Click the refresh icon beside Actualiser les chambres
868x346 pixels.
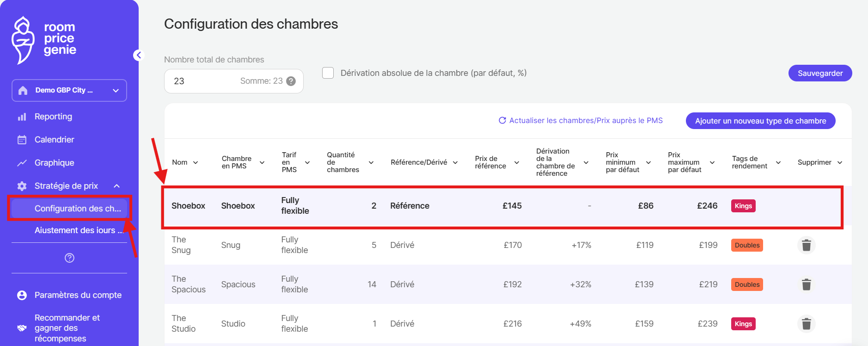(502, 120)
